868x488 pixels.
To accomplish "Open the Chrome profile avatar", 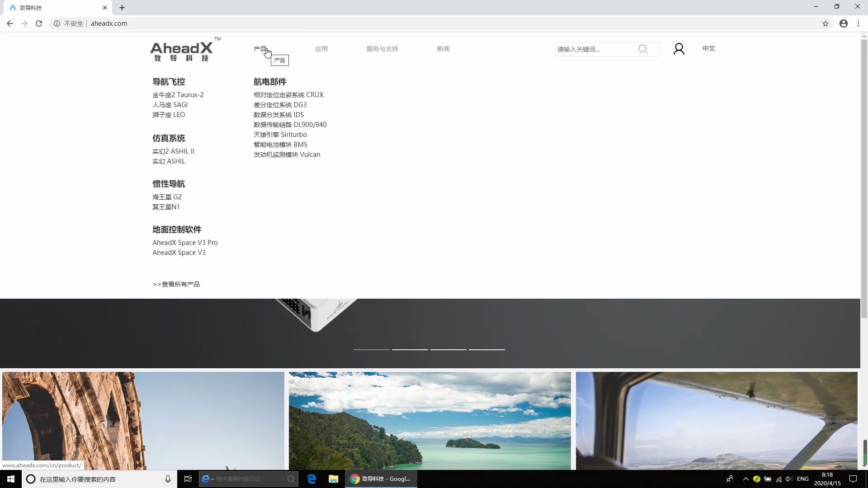I will pyautogui.click(x=844, y=23).
